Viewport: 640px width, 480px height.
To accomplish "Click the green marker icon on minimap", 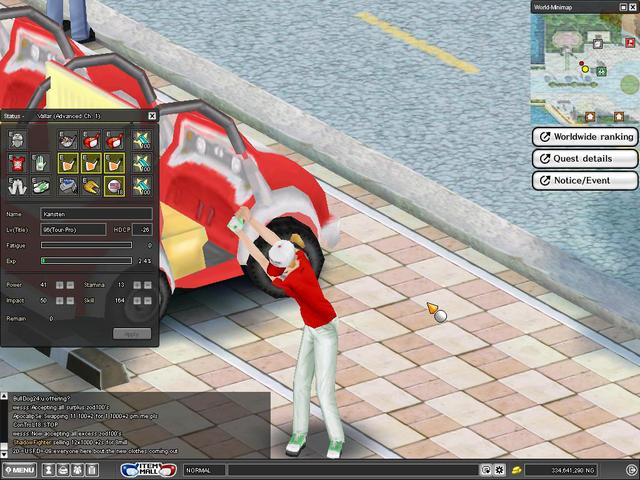I will point(601,71).
